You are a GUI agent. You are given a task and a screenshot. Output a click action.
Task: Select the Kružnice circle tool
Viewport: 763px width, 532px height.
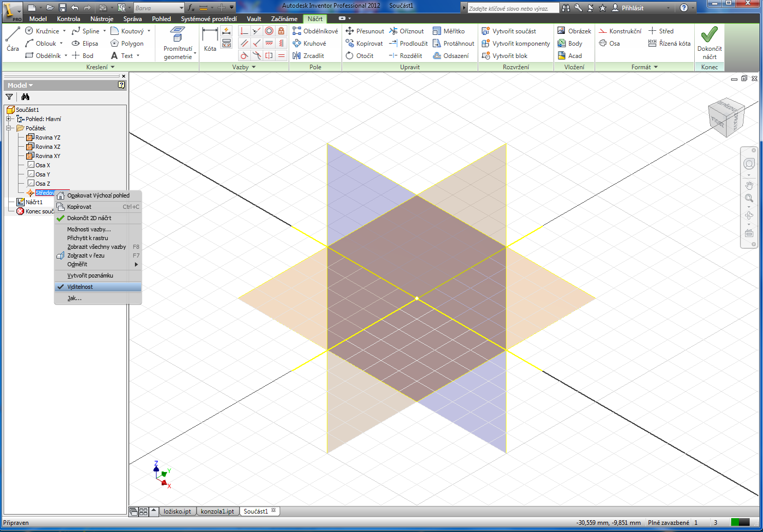pos(42,31)
